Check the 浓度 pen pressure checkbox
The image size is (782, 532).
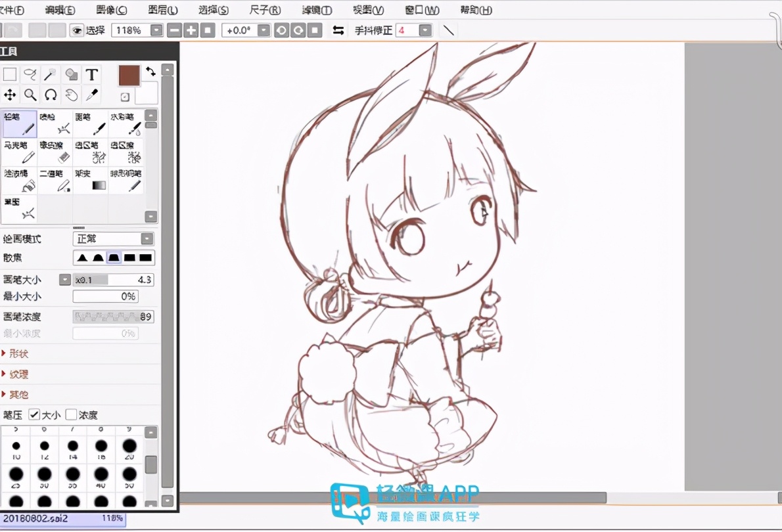tap(72, 414)
